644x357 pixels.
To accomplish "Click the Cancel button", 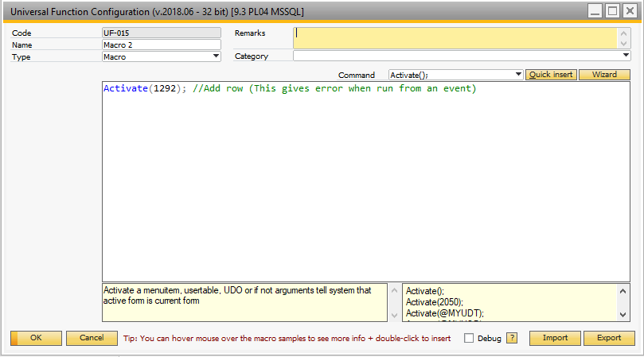I will [x=92, y=338].
